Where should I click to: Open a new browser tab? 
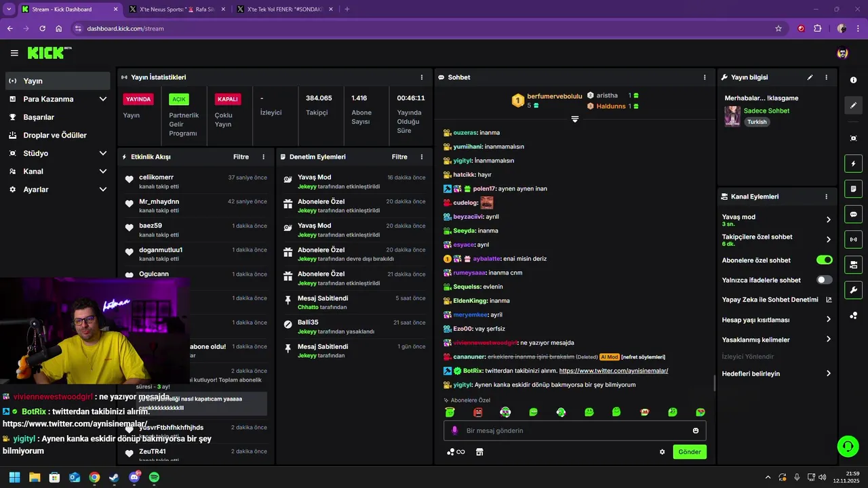(347, 9)
